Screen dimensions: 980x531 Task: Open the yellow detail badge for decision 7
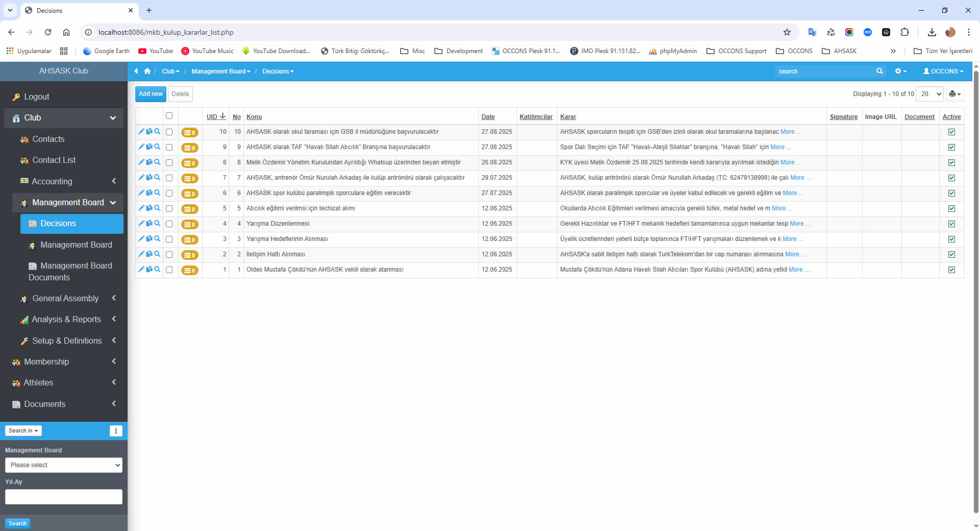(190, 179)
